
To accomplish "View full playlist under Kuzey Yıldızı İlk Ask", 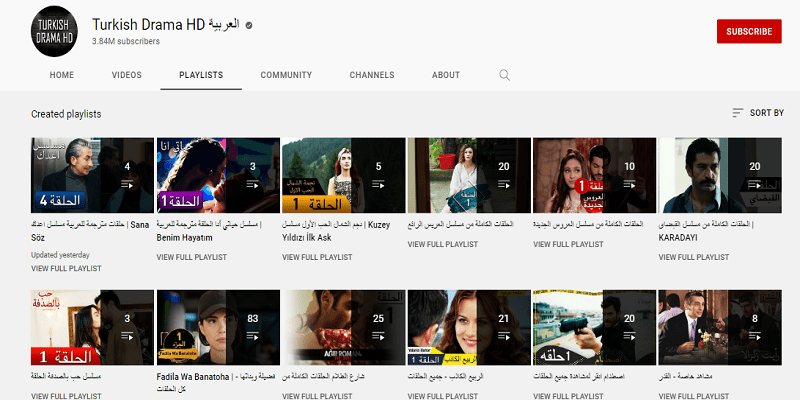I will [317, 257].
